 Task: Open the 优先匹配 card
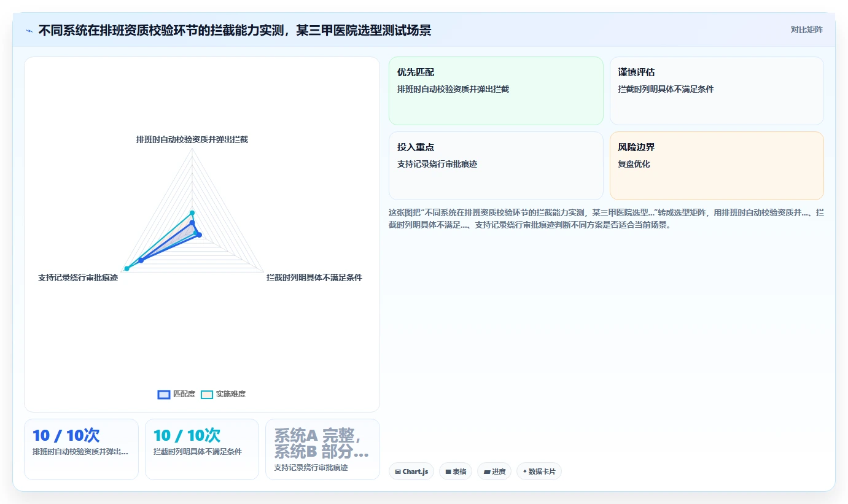click(496, 91)
